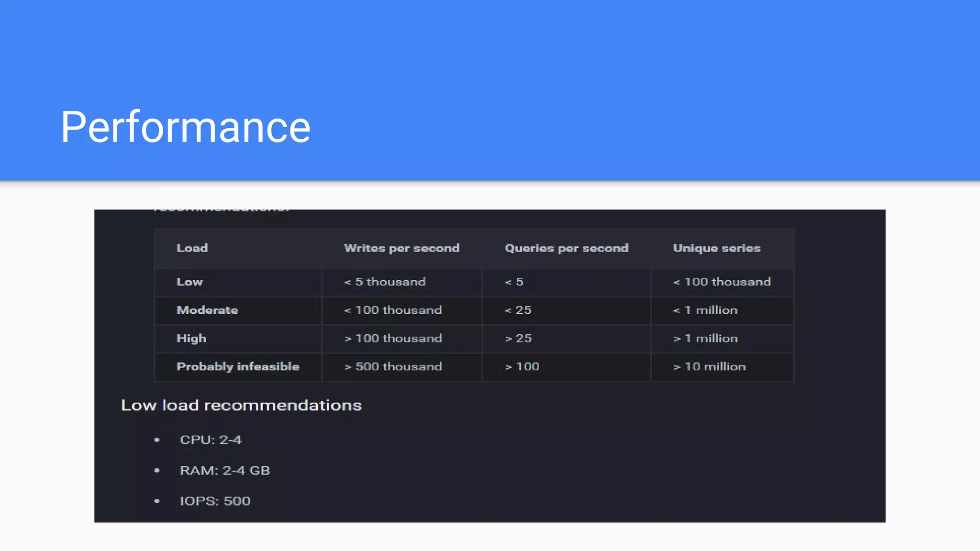Click the '< 100 thousand' unique series cell

[x=722, y=282]
